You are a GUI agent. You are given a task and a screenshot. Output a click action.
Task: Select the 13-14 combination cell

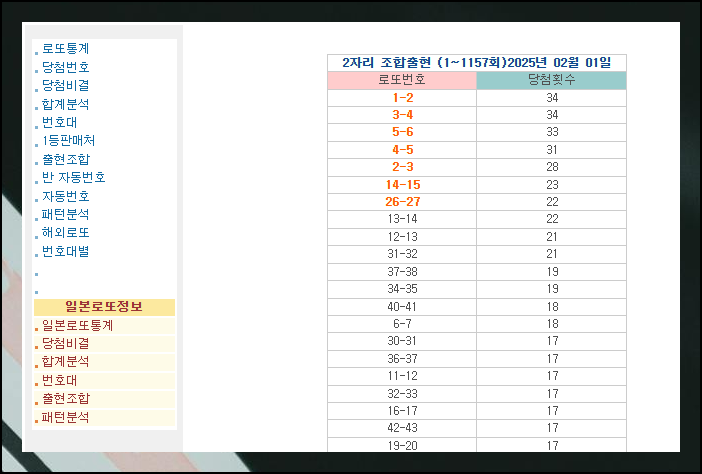(402, 219)
